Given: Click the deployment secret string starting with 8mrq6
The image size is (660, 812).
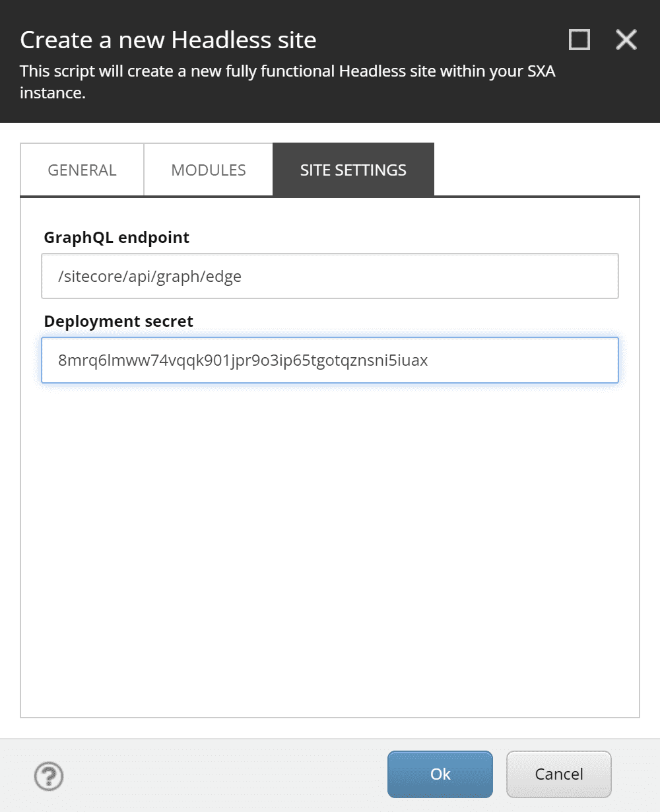Looking at the screenshot, I should 243,360.
